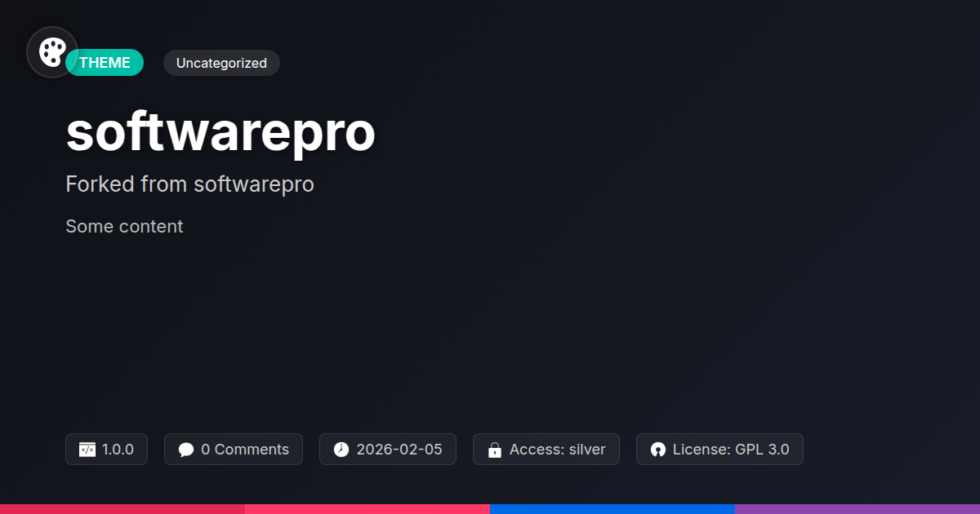This screenshot has height=514, width=980.
Task: Click the purple bottom color stripe
Action: pos(857,509)
